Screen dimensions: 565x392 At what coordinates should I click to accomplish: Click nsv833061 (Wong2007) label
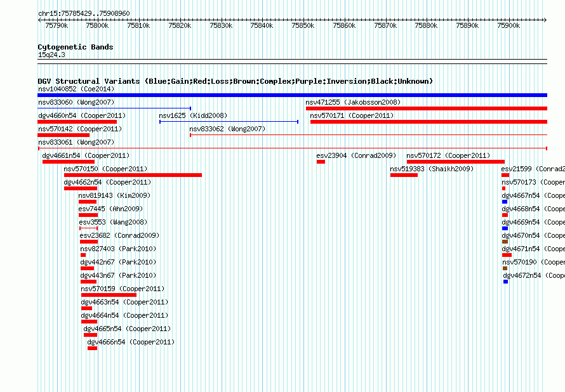coord(76,142)
